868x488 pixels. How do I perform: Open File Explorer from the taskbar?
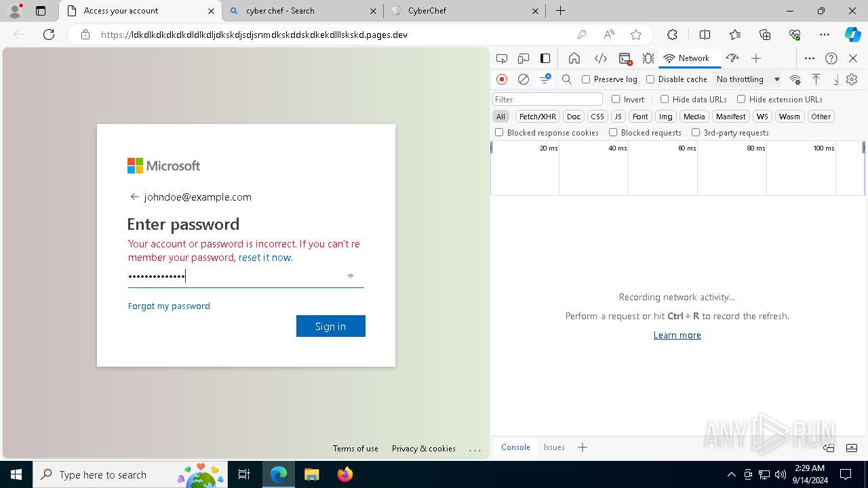pyautogui.click(x=311, y=474)
